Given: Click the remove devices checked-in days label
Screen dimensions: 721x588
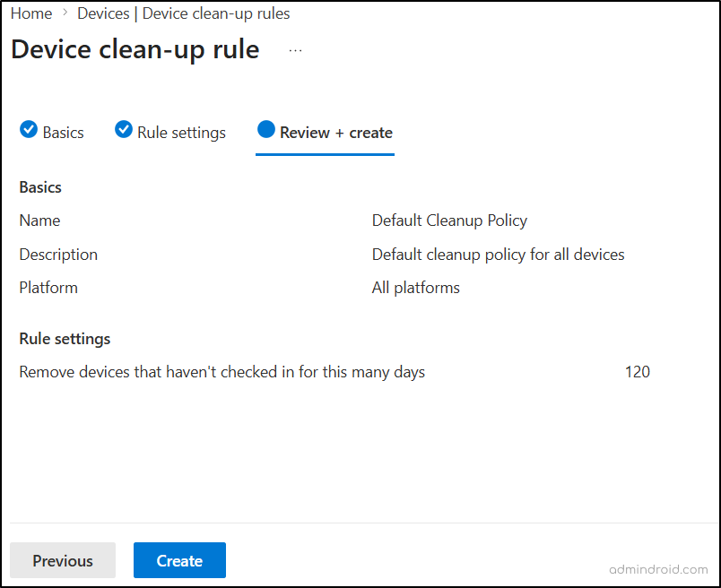Looking at the screenshot, I should point(222,371).
